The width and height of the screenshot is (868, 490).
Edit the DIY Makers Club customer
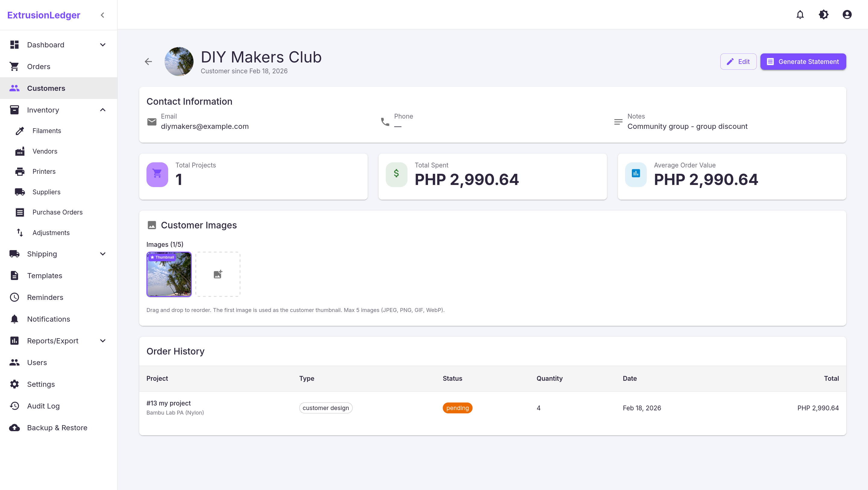pos(738,61)
